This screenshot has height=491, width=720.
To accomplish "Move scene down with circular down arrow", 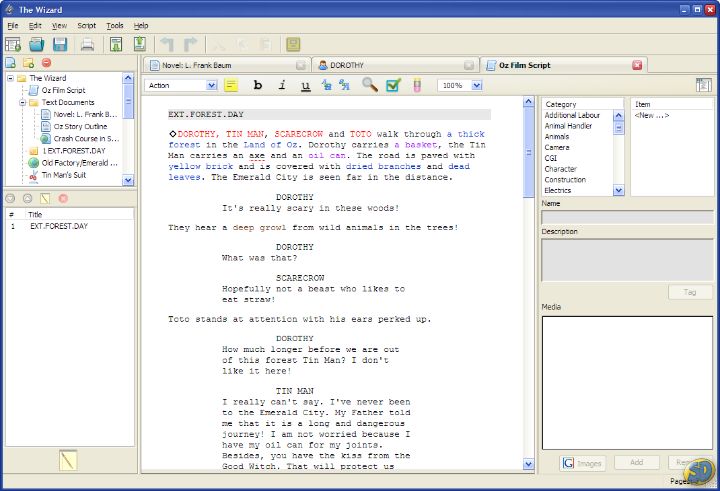I will tap(10, 198).
